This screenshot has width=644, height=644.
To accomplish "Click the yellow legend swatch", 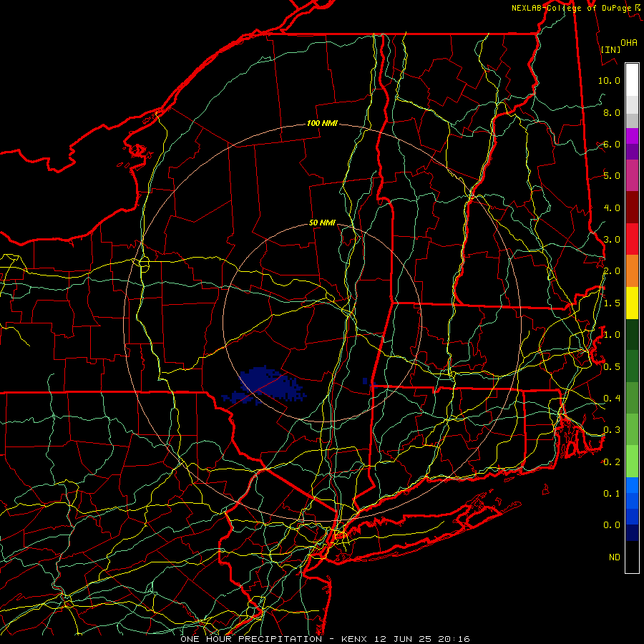I will pyautogui.click(x=632, y=303).
